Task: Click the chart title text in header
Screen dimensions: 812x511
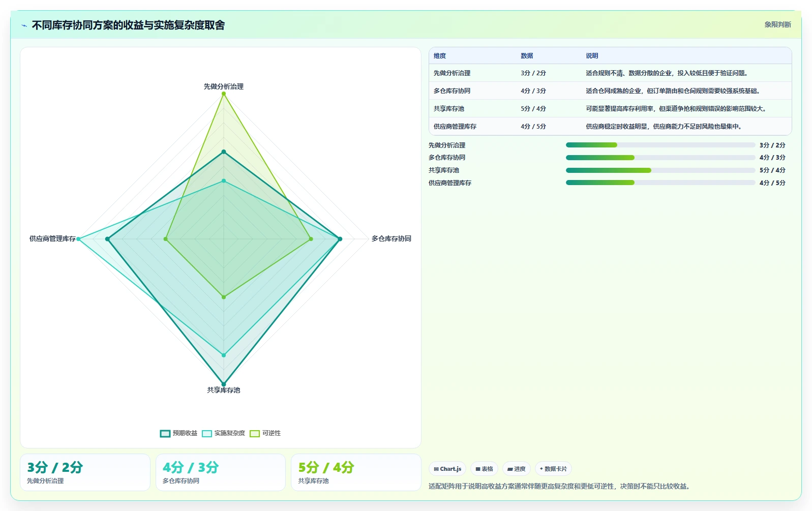Action: 128,25
